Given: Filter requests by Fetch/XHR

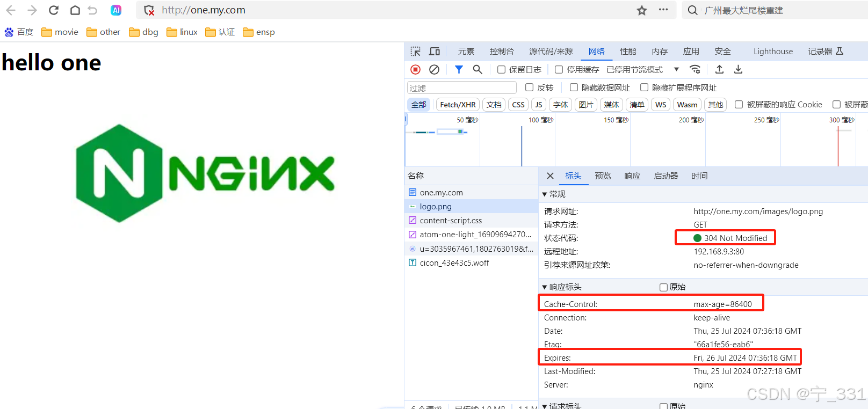Looking at the screenshot, I should [458, 105].
